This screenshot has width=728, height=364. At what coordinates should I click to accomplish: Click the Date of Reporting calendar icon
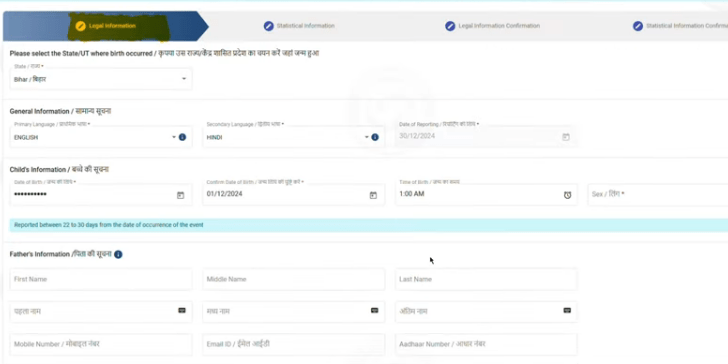click(x=566, y=137)
